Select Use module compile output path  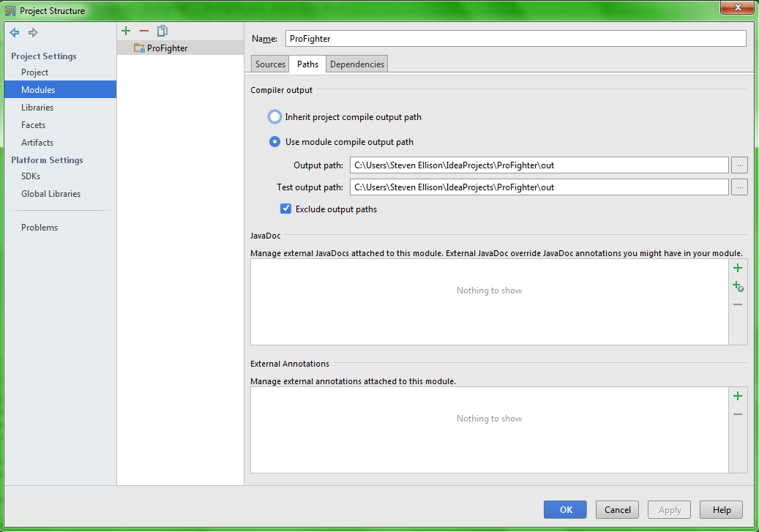pyautogui.click(x=274, y=142)
